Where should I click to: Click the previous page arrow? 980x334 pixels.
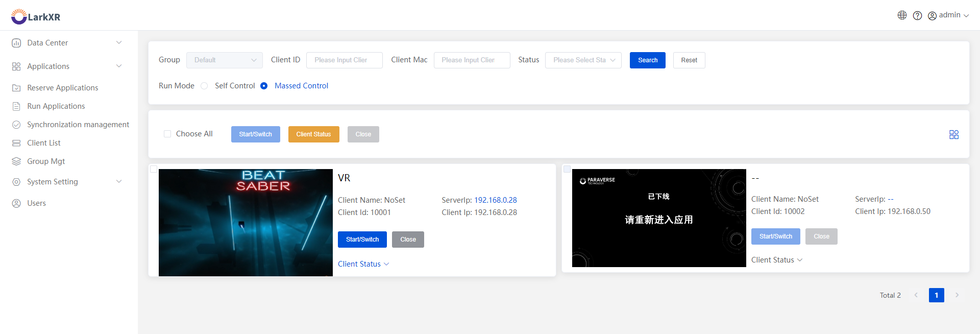coord(916,295)
